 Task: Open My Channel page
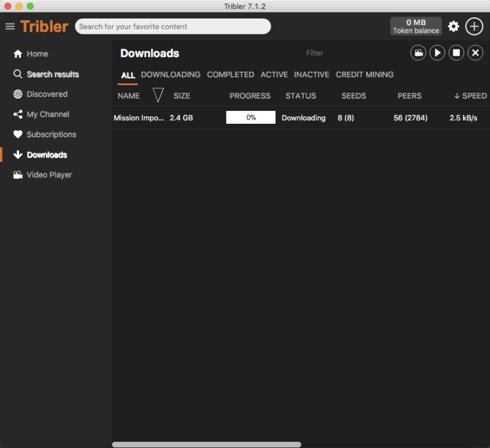tap(48, 115)
